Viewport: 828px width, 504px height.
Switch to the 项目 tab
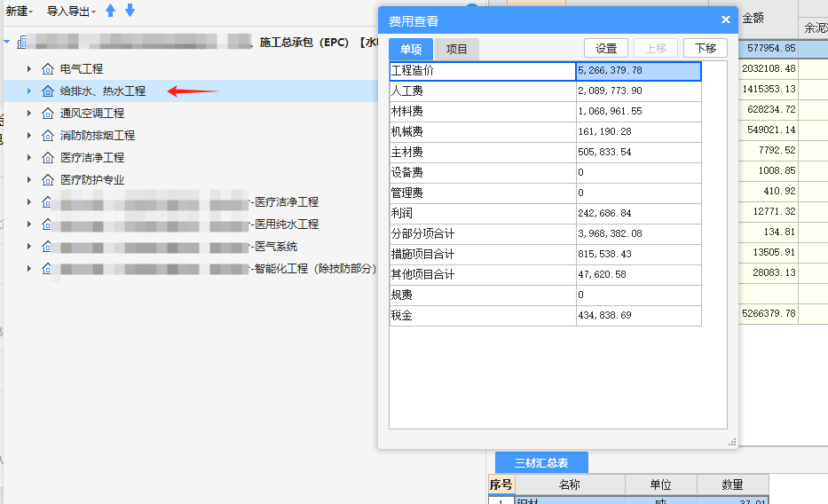tap(457, 49)
